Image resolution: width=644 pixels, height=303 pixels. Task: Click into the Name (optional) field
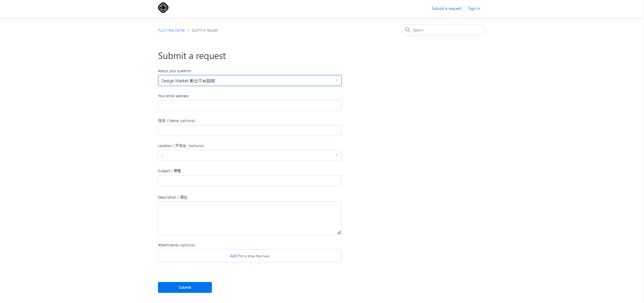(x=249, y=130)
